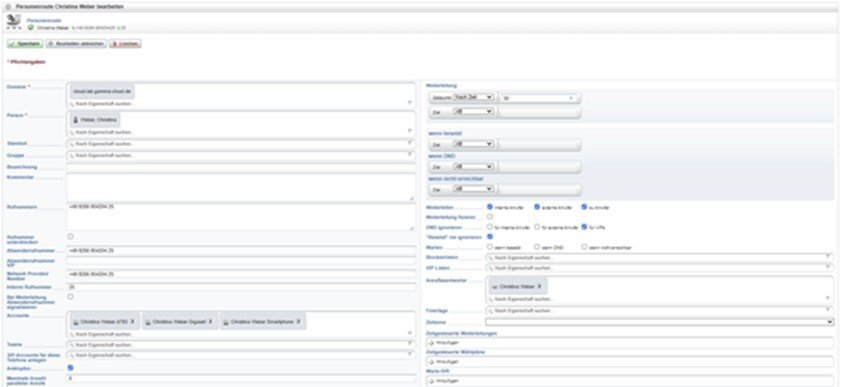
Task: Click the search icon in the Standort field
Action: point(71,144)
